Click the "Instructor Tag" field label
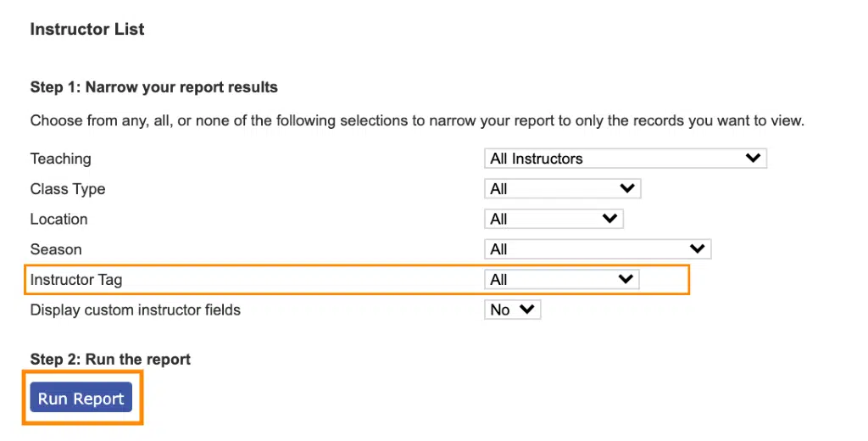The width and height of the screenshot is (868, 441). coord(77,280)
